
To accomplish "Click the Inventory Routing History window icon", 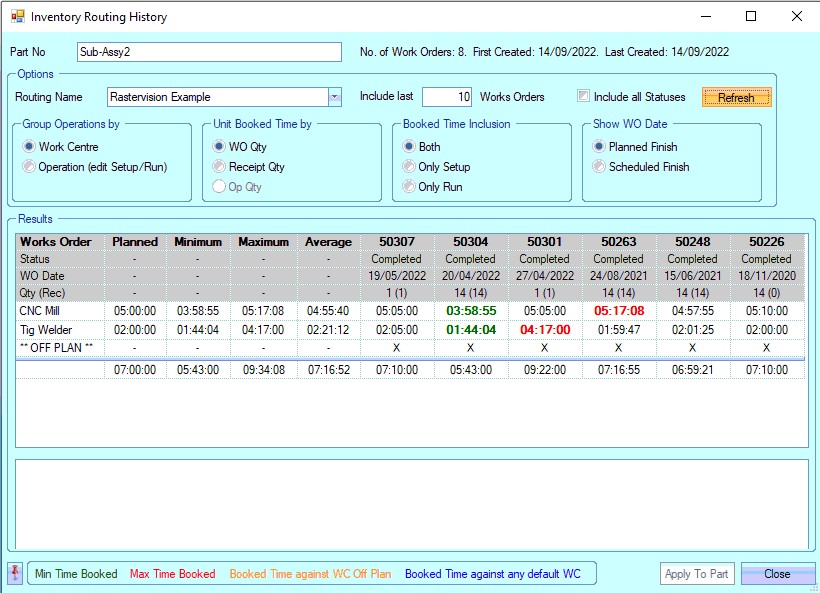I will pyautogui.click(x=17, y=17).
